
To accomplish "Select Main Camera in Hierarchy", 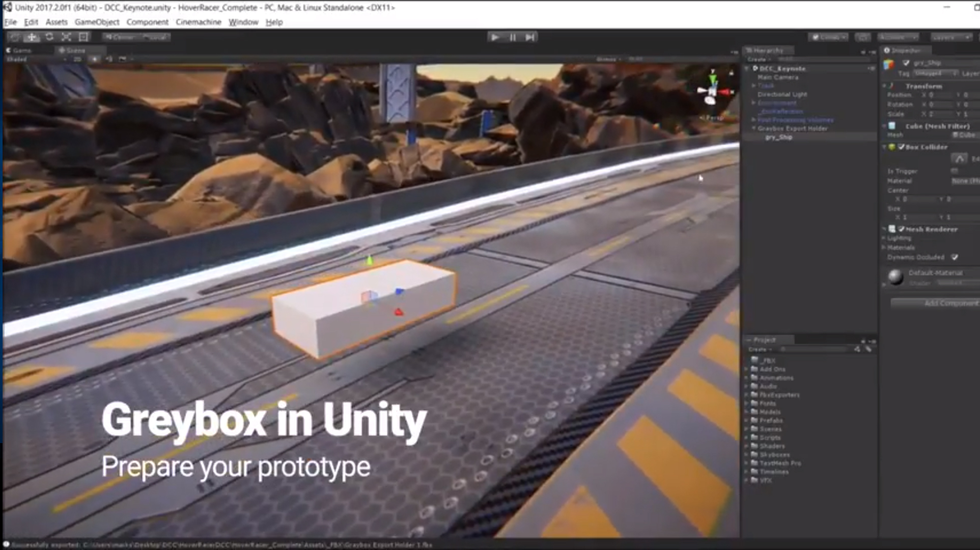I will click(778, 77).
